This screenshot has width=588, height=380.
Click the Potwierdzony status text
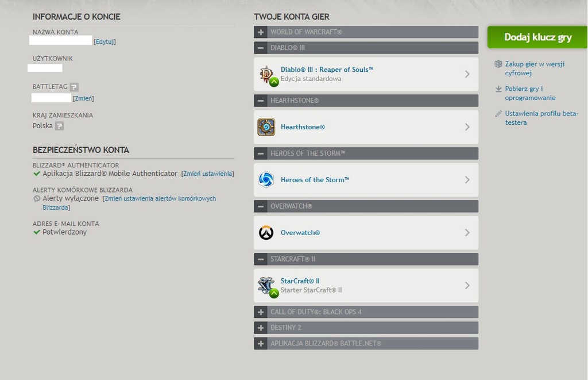(x=64, y=232)
